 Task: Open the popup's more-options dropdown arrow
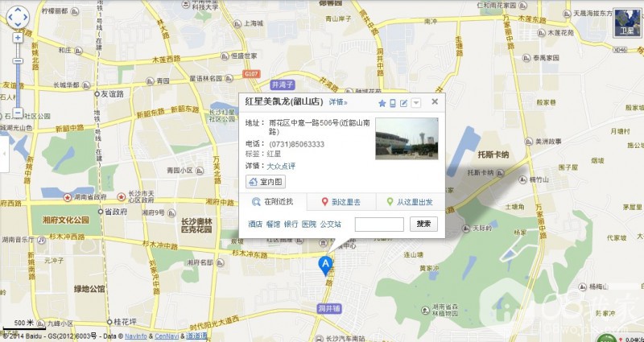416,103
